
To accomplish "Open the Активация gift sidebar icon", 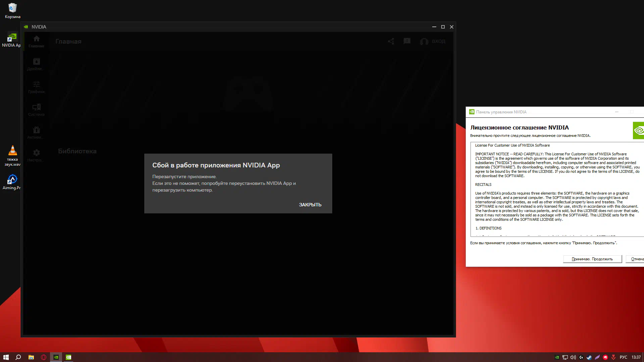I will tap(36, 133).
